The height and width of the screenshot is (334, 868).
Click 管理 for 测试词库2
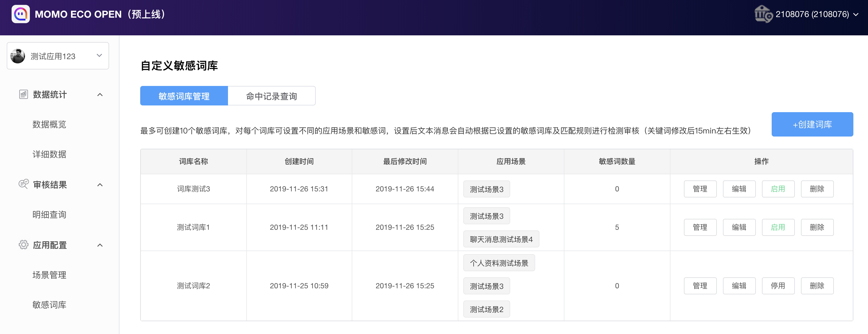click(x=700, y=286)
